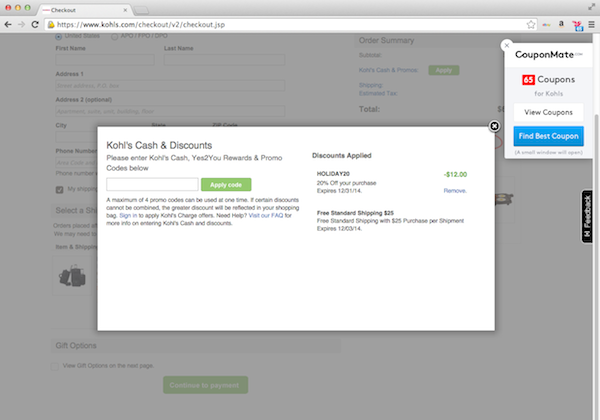Remove the HOLIDAY20 discount

[x=455, y=190]
